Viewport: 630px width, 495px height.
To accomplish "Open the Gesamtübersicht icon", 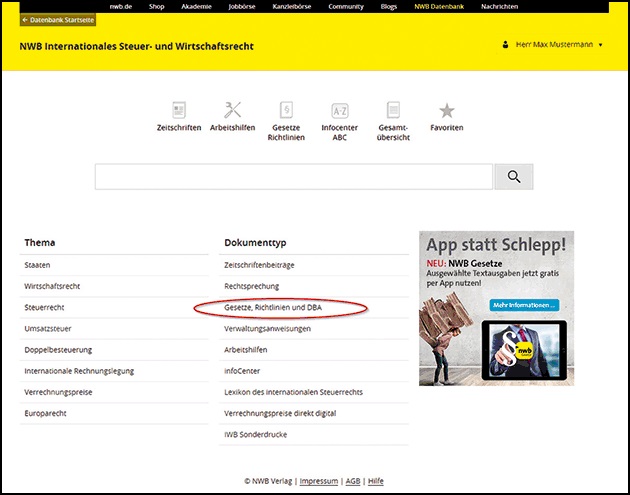I will pos(393,111).
